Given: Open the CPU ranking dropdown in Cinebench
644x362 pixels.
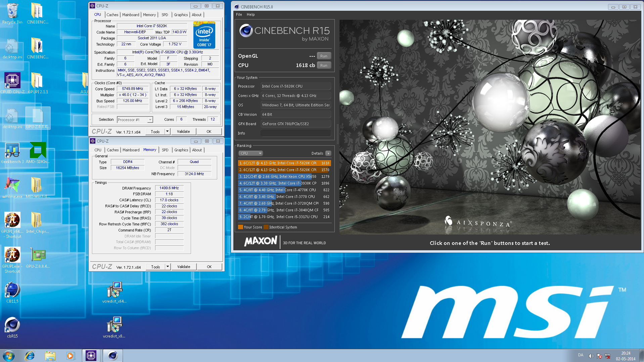Looking at the screenshot, I should 250,153.
